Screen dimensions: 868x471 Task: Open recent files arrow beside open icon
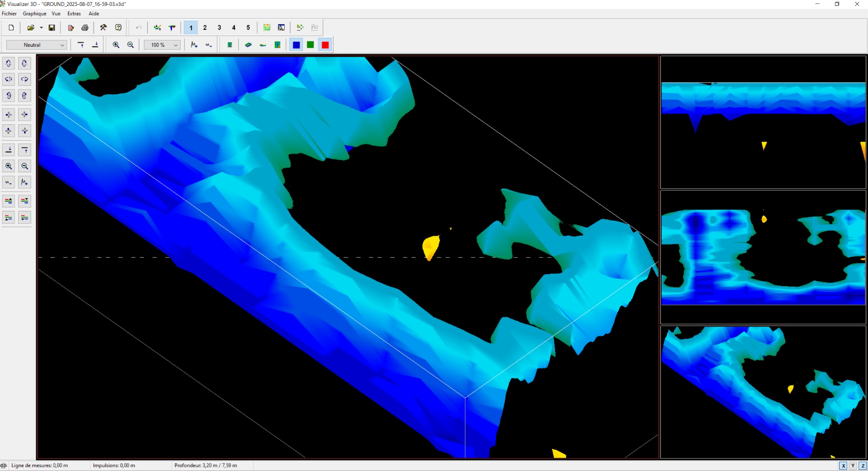point(41,28)
